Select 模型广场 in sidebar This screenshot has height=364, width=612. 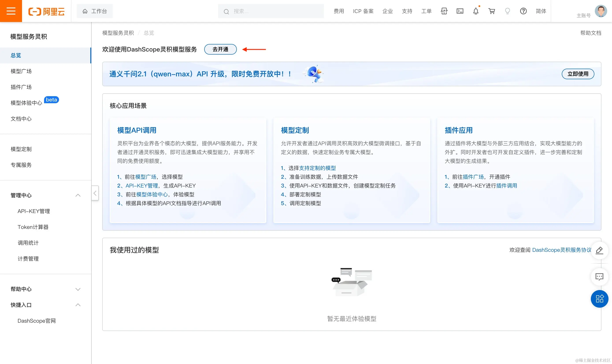(x=21, y=71)
